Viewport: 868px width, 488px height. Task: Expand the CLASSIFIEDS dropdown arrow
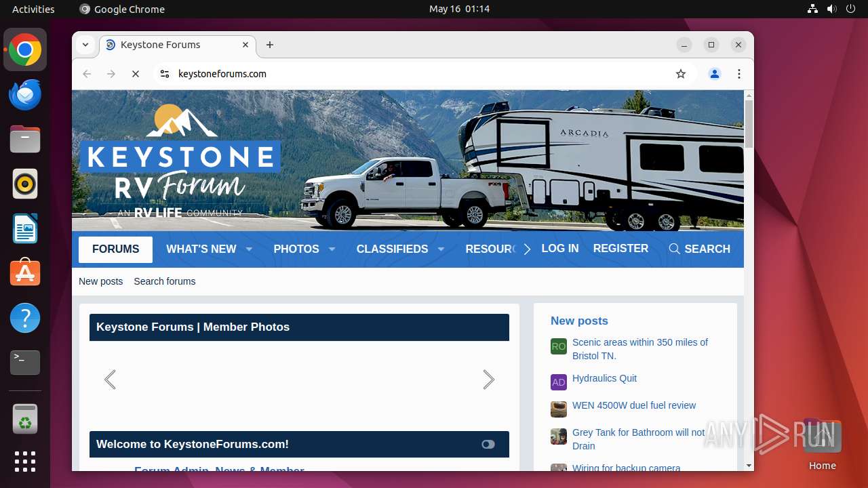click(441, 249)
